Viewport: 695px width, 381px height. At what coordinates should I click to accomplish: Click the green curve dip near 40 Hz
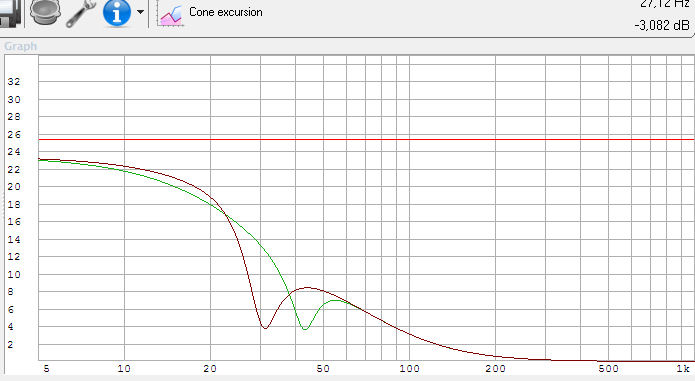(305, 329)
